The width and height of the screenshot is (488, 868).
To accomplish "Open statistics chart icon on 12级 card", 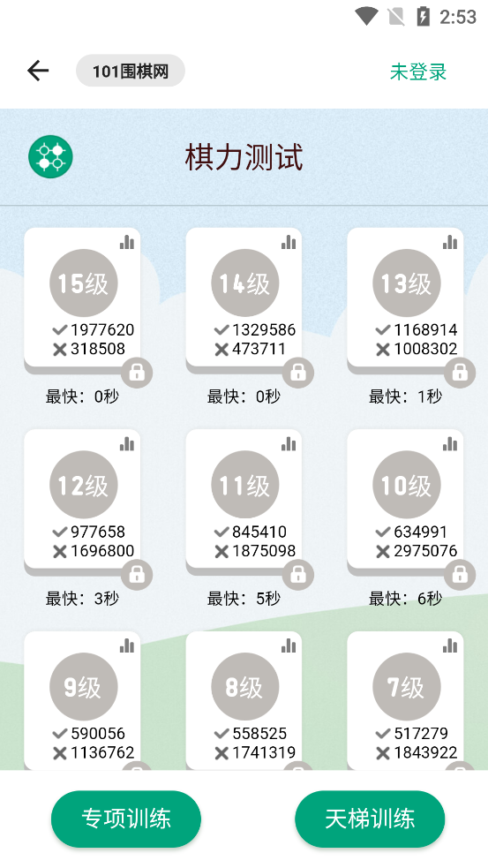I will (x=127, y=444).
